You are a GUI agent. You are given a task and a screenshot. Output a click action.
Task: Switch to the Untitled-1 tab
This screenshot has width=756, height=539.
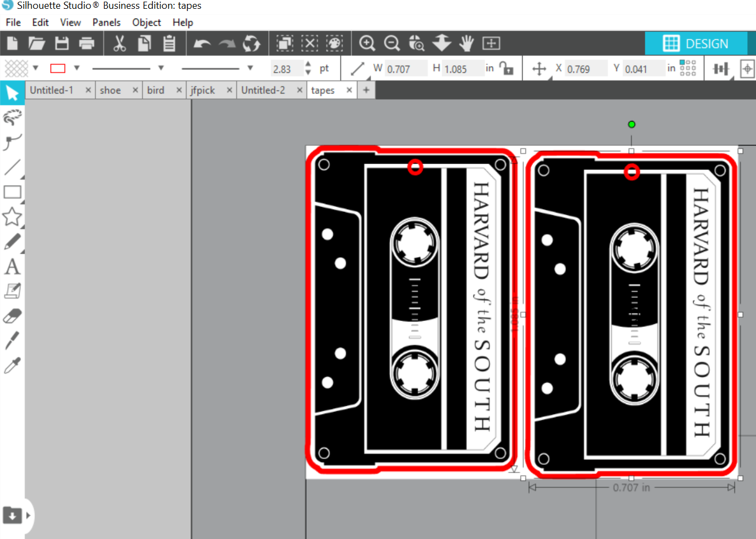pos(51,90)
